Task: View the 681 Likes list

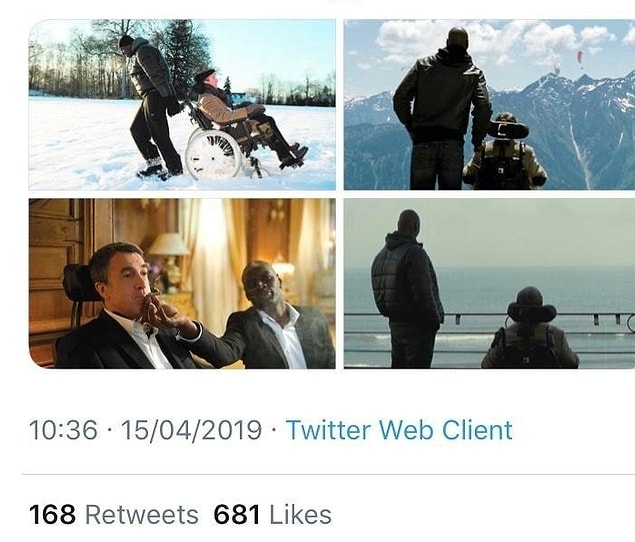Action: point(273,515)
